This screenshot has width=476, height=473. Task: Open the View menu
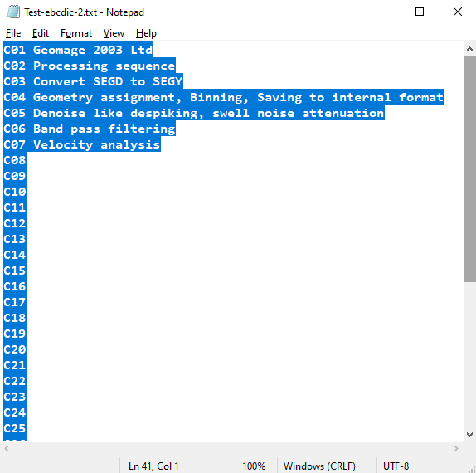114,33
